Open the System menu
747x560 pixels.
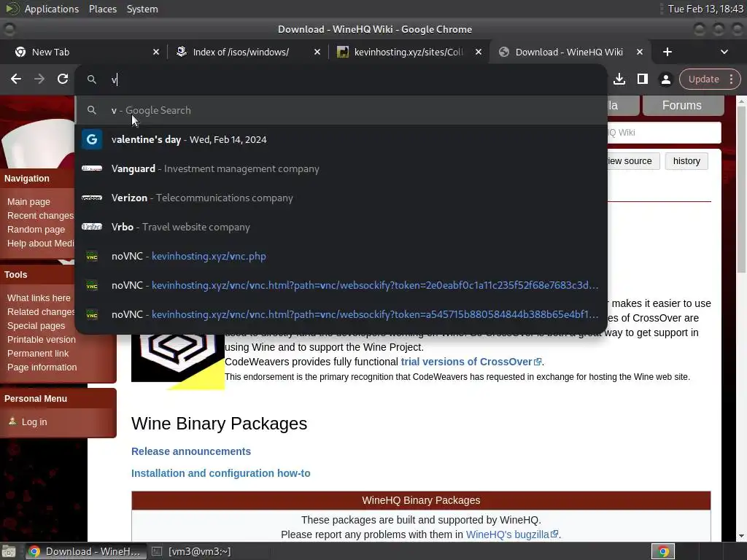pos(142,9)
